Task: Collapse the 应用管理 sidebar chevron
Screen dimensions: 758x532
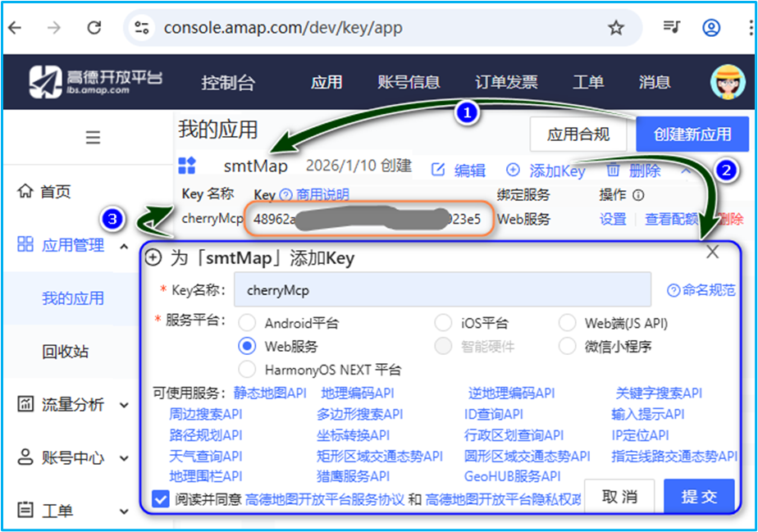Action: pos(124,247)
